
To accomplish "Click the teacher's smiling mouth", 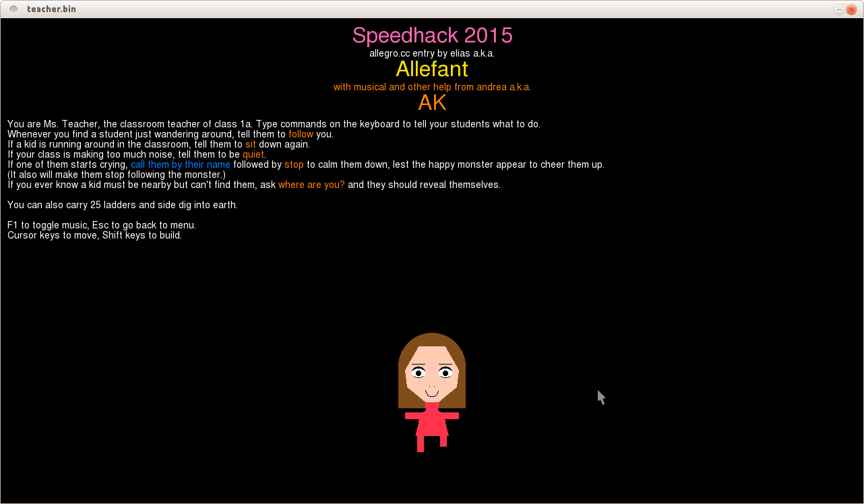I will pyautogui.click(x=432, y=393).
